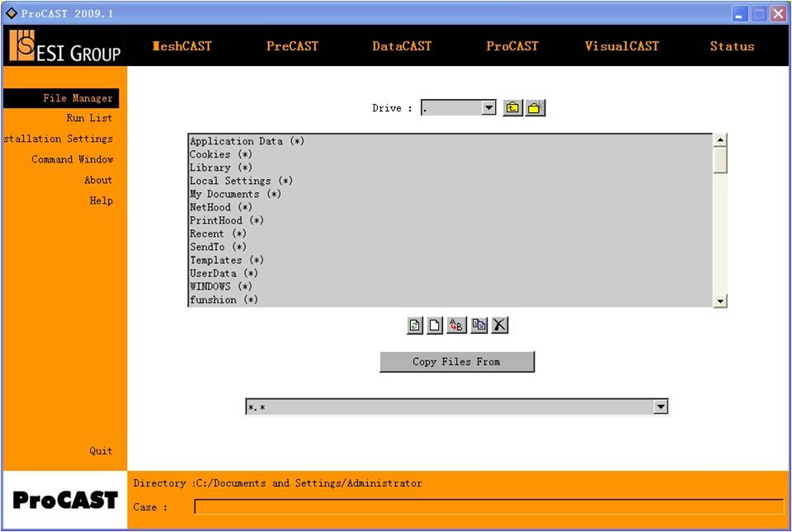Open the Status menu

[732, 46]
